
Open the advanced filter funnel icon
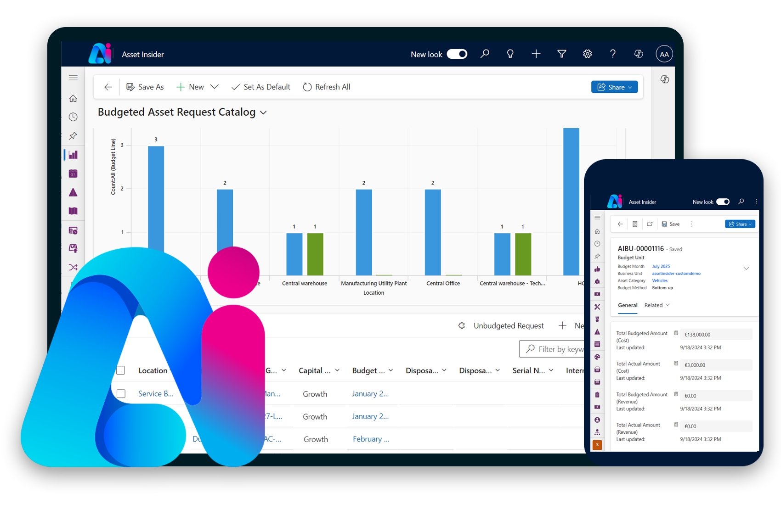(561, 54)
